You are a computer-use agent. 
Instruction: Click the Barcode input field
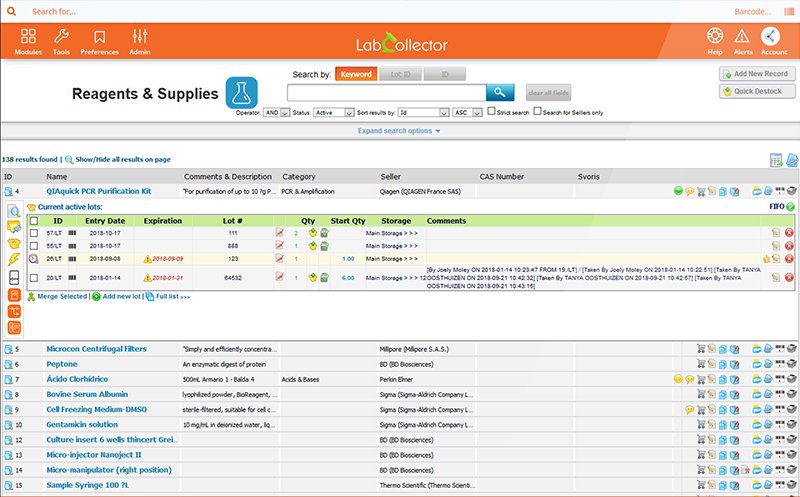[752, 11]
